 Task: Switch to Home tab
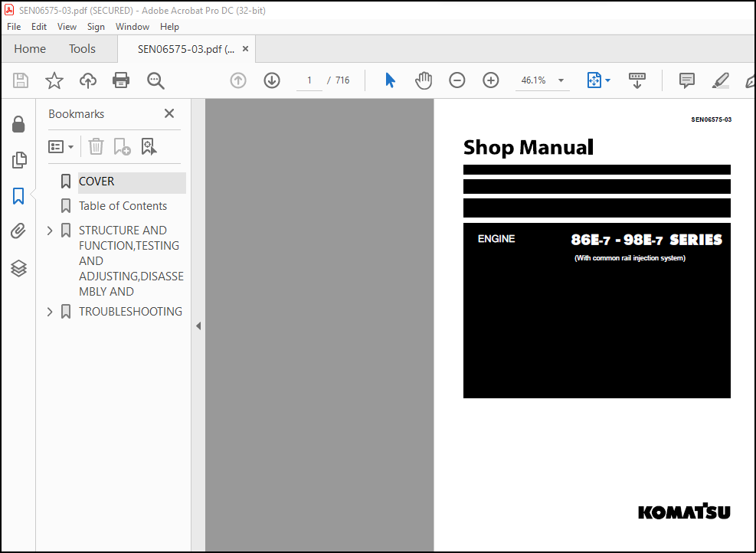coord(30,49)
